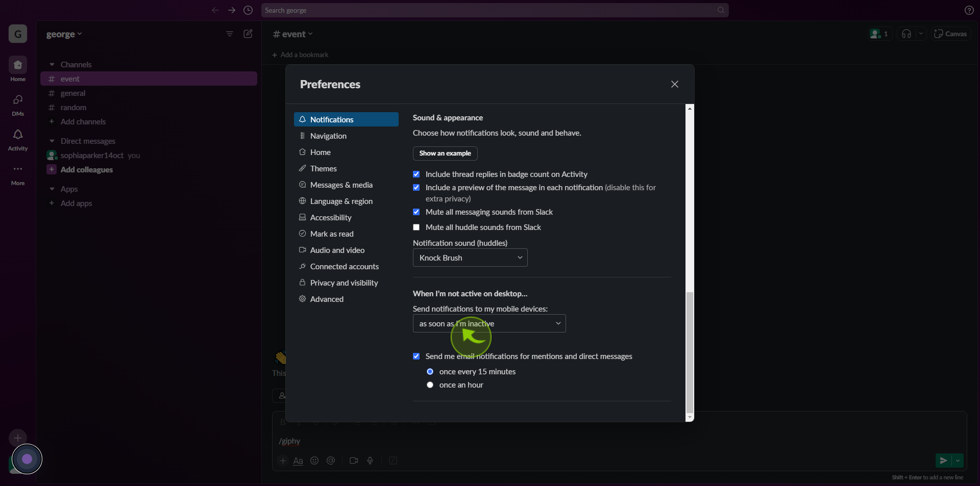
Task: Select the Notifications preferences tab
Action: pos(346,119)
